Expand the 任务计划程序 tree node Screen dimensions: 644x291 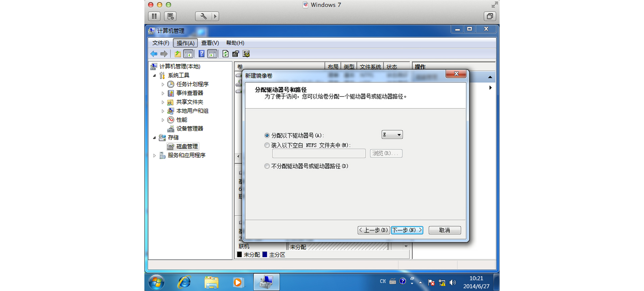tap(163, 84)
